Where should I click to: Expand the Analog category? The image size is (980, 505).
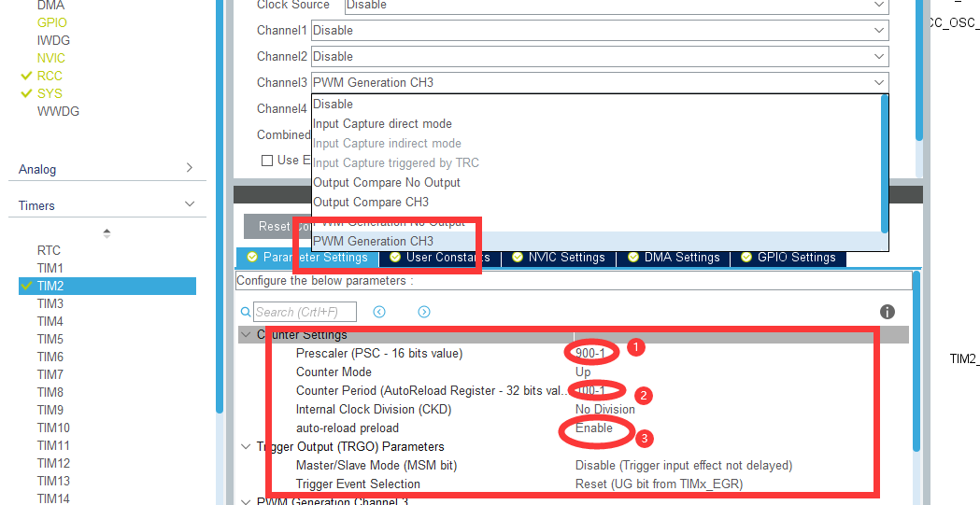[190, 169]
